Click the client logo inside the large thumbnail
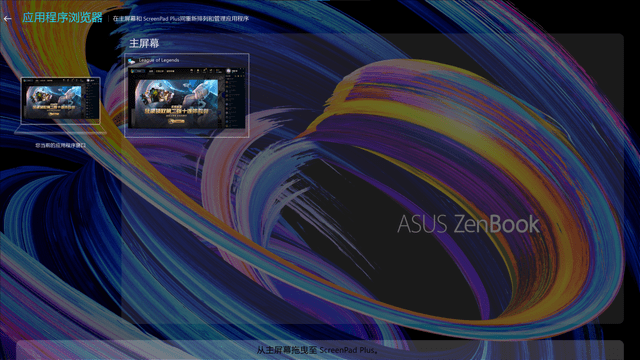Screen dimensions: 640x360 [137, 71]
